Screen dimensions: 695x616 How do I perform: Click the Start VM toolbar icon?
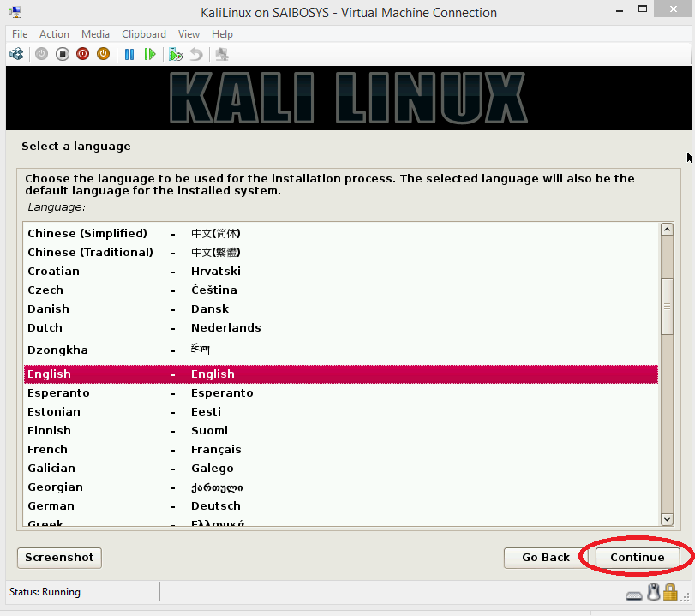(x=42, y=54)
